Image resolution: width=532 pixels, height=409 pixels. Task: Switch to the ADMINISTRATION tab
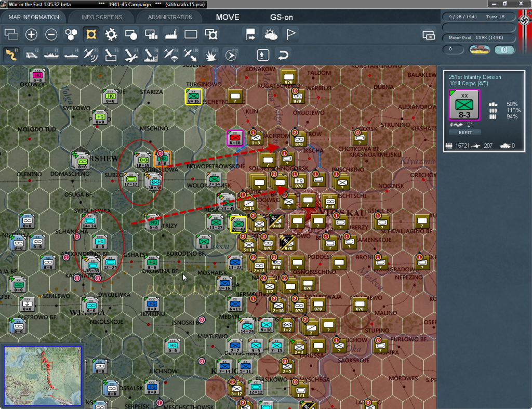point(170,17)
